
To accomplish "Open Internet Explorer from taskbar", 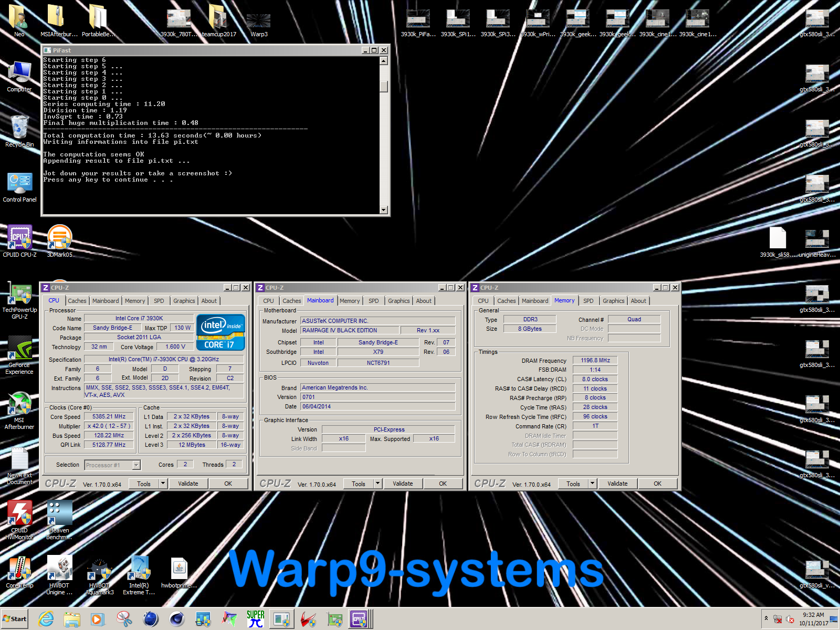I will point(46,619).
